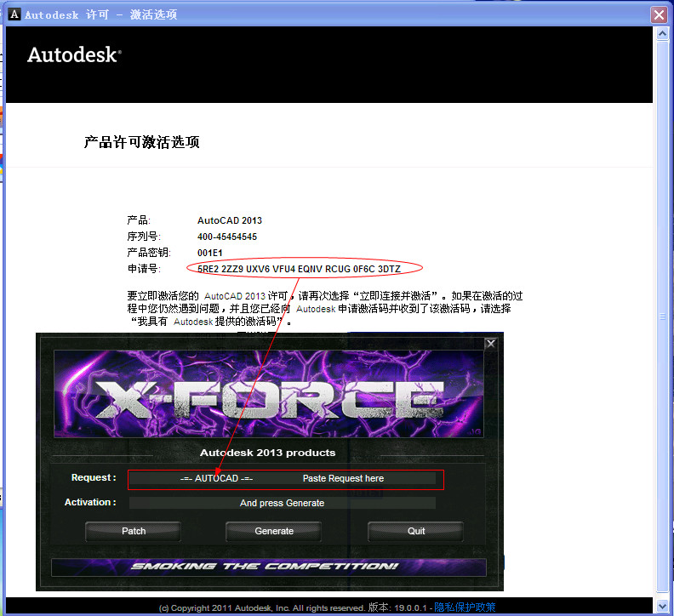Click the Patch button in X-Force

(x=134, y=531)
